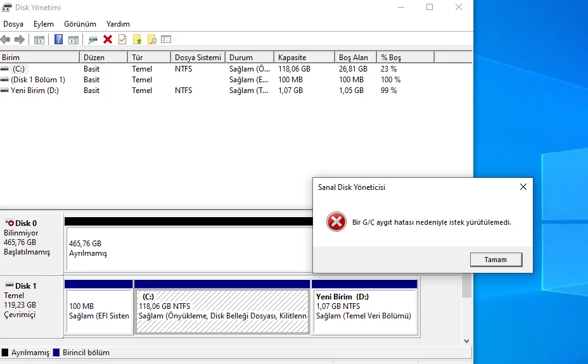Click the Çevrimiçi label under Disk 1
The image size is (588, 364).
pyautogui.click(x=20, y=315)
